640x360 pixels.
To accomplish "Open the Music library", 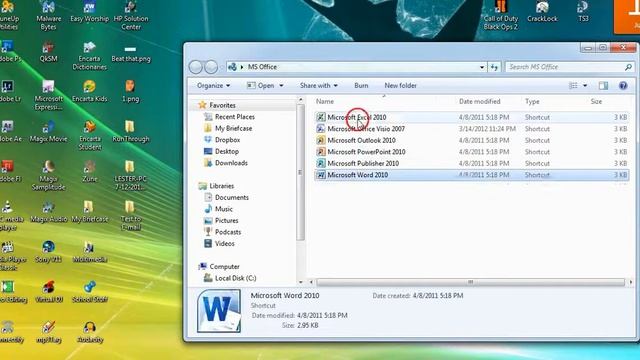I will click(x=218, y=209).
